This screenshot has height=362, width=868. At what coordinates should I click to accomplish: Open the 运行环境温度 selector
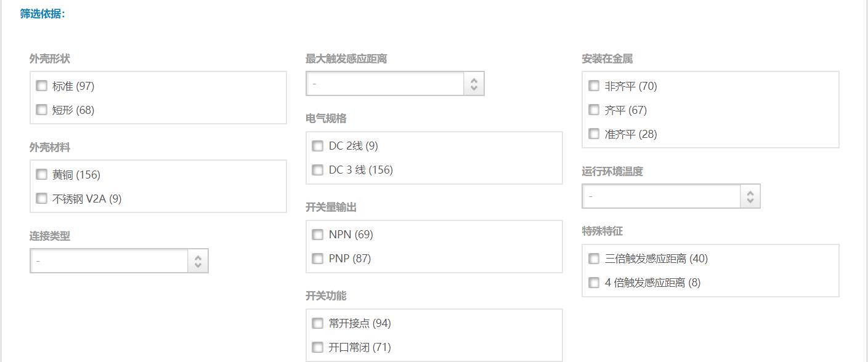click(671, 196)
